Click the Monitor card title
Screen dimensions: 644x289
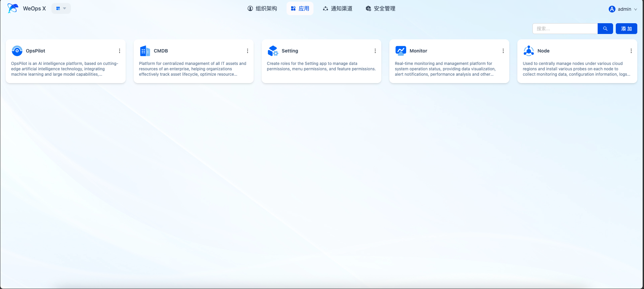coord(419,51)
